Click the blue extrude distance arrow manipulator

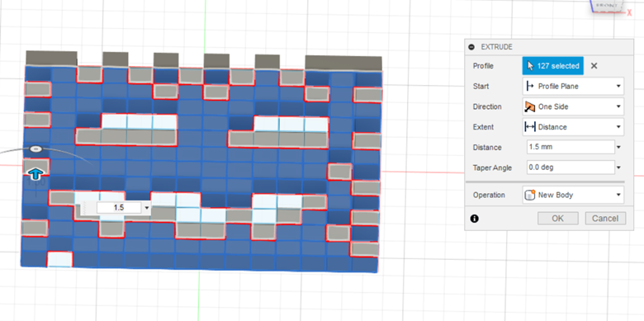pos(36,174)
